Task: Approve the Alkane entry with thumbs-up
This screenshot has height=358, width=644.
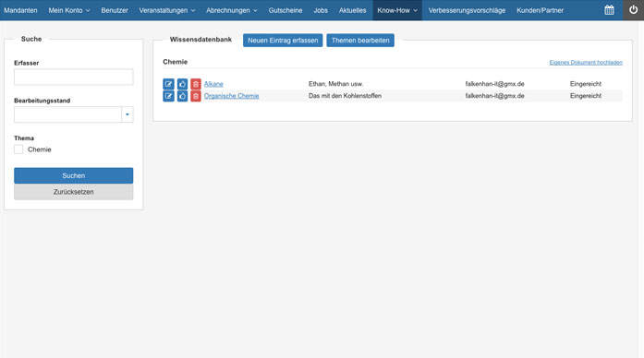Action: click(182, 84)
